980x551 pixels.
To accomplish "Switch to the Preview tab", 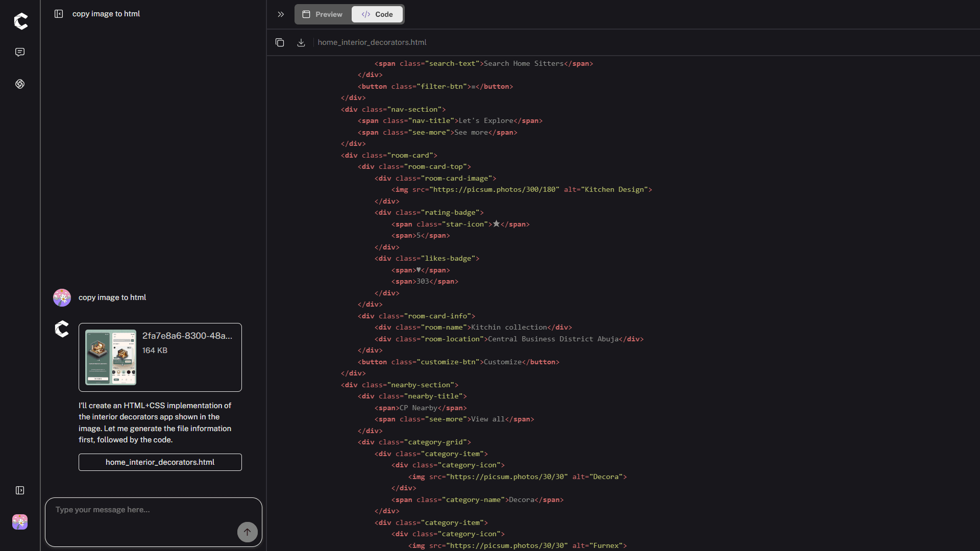I will pos(323,14).
